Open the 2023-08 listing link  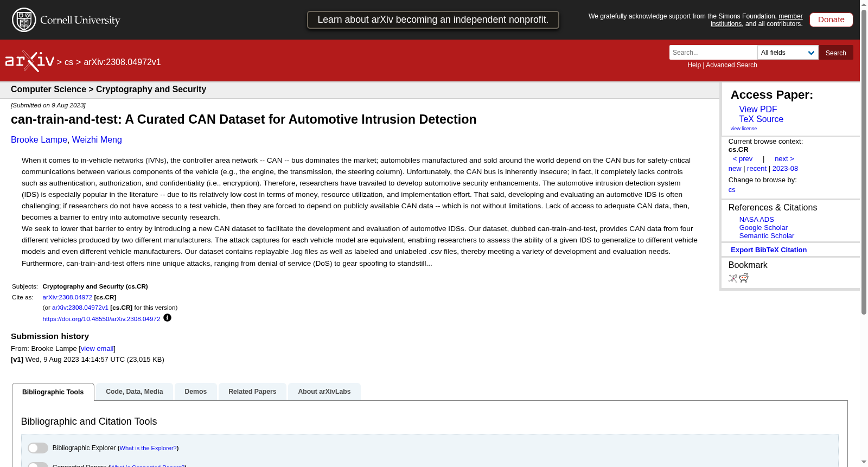[x=785, y=169]
